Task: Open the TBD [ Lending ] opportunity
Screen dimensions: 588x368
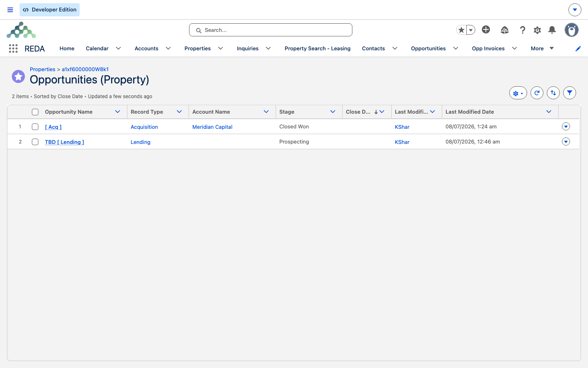Action: coord(65,142)
